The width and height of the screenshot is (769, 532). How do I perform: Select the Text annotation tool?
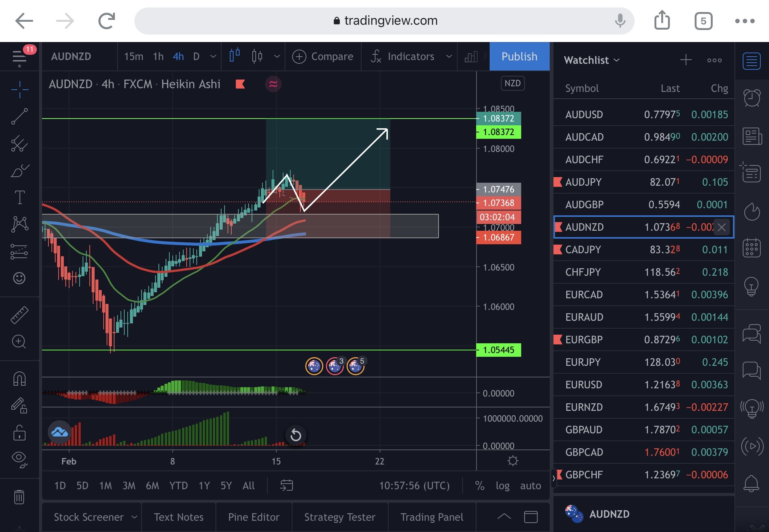tap(20, 197)
